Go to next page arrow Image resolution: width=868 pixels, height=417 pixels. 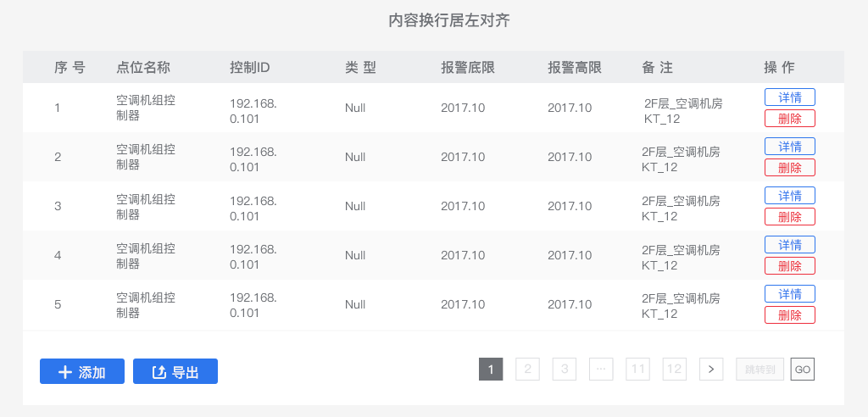coord(711,369)
